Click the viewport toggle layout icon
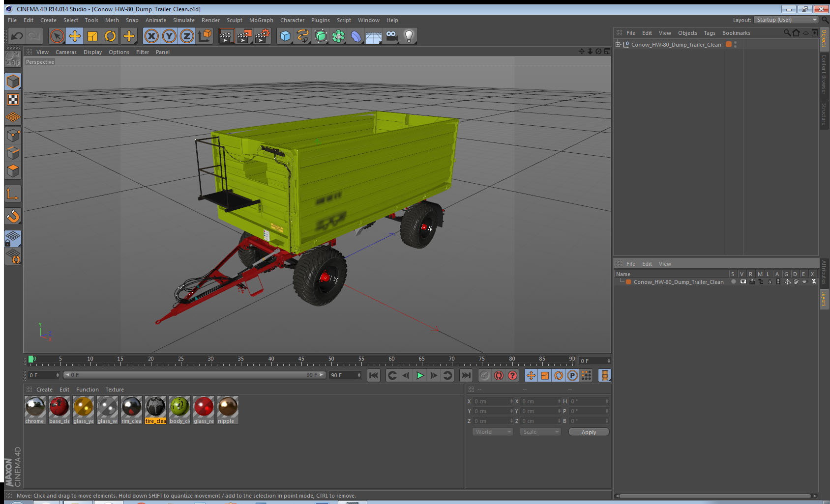 click(x=607, y=52)
